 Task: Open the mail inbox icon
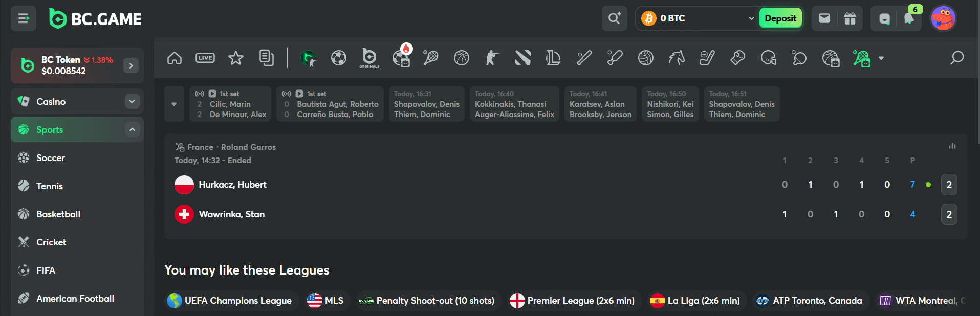[x=824, y=18]
